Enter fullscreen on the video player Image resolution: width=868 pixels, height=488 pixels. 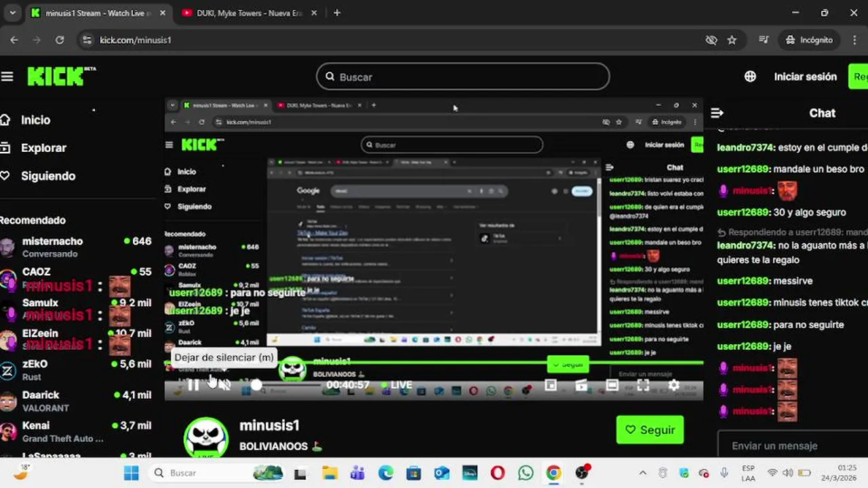click(643, 385)
